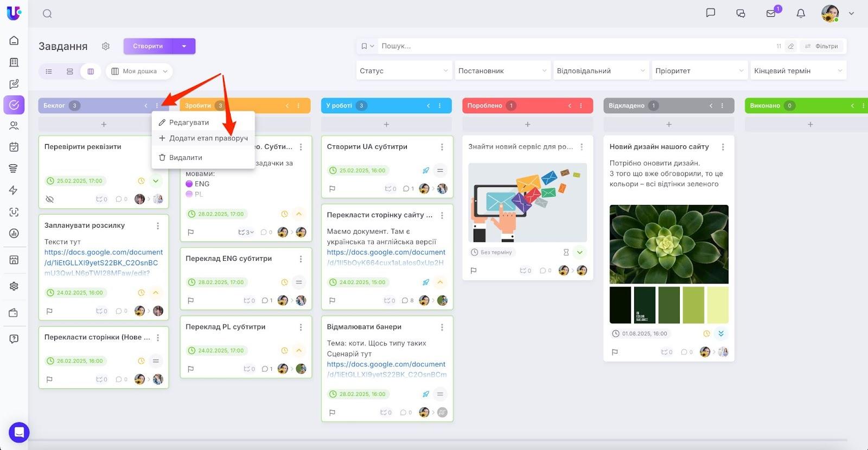Open notifications bell icon
This screenshot has width=868, height=450.
point(801,14)
